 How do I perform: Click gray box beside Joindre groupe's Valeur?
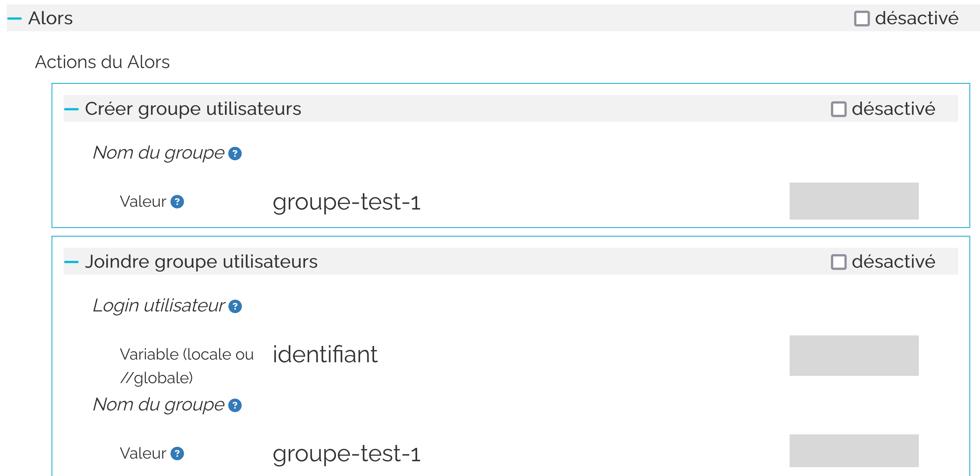pyautogui.click(x=853, y=451)
